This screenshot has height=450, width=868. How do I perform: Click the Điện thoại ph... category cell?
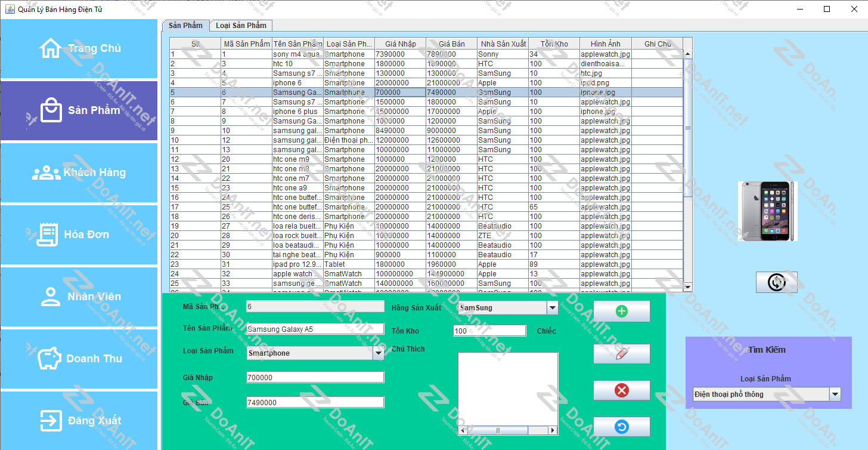(349, 140)
